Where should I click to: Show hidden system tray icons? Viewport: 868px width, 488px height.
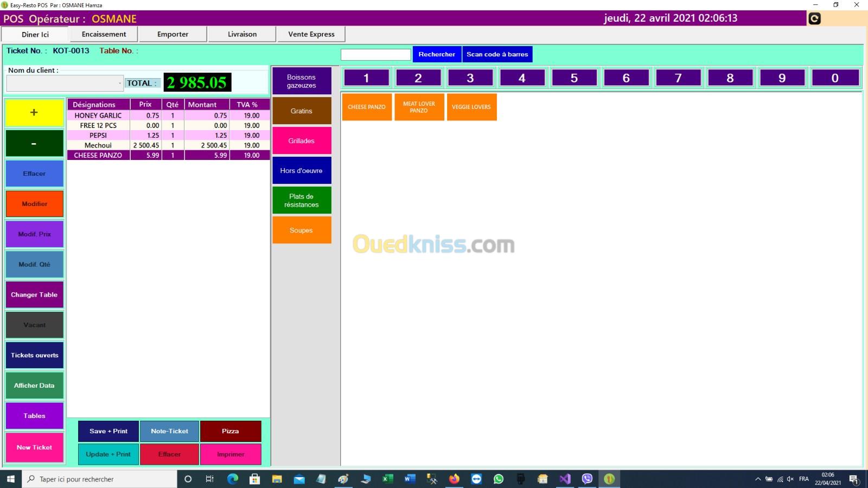click(758, 479)
